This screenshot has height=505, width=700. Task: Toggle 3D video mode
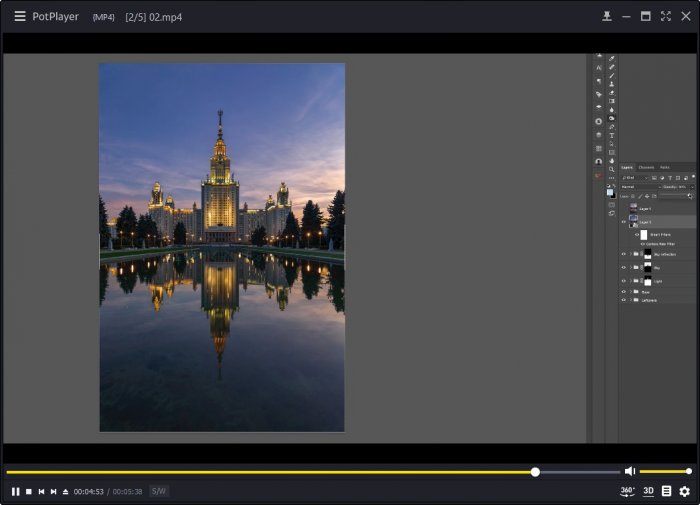click(x=648, y=491)
